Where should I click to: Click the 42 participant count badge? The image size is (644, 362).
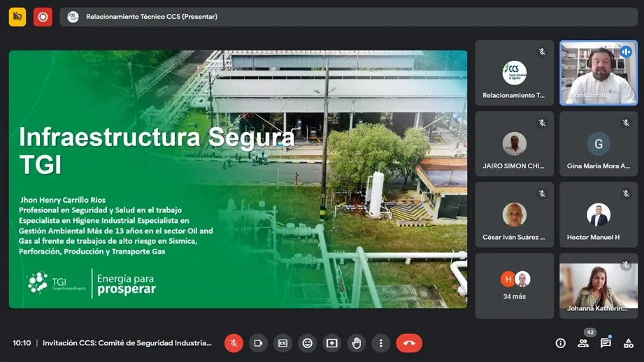pyautogui.click(x=590, y=333)
